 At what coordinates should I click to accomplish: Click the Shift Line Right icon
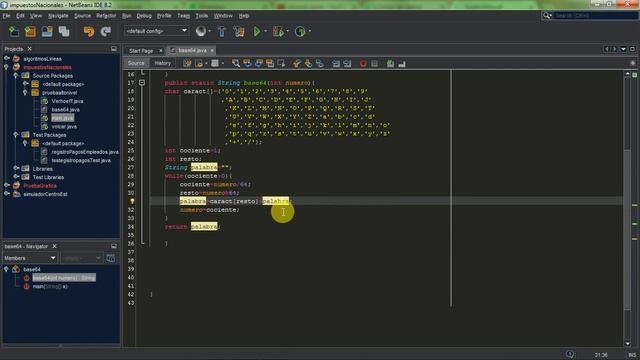coord(347,63)
